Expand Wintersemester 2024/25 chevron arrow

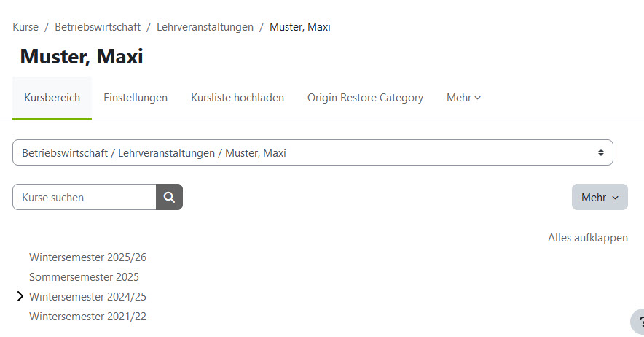[x=20, y=297]
